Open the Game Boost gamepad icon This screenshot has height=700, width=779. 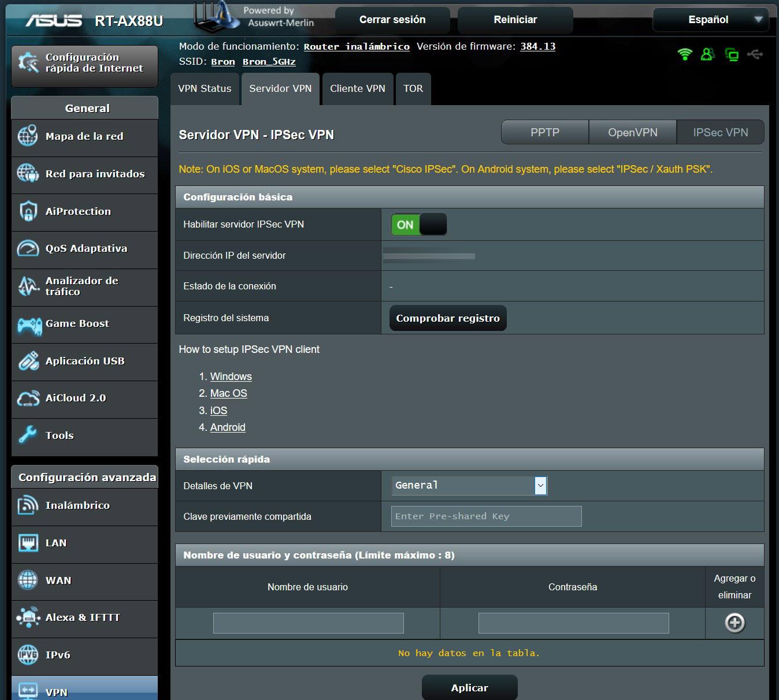tap(29, 325)
